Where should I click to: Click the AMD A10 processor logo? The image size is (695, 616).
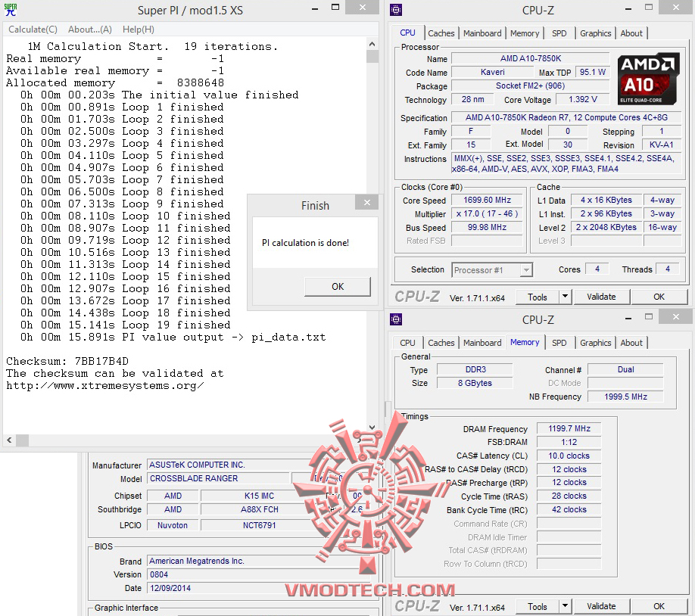[x=647, y=79]
